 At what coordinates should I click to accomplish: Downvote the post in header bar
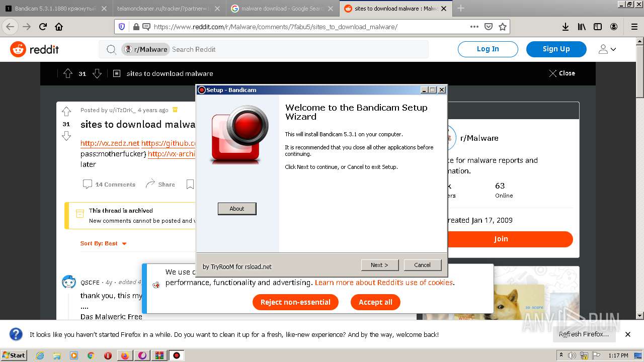coord(97,73)
